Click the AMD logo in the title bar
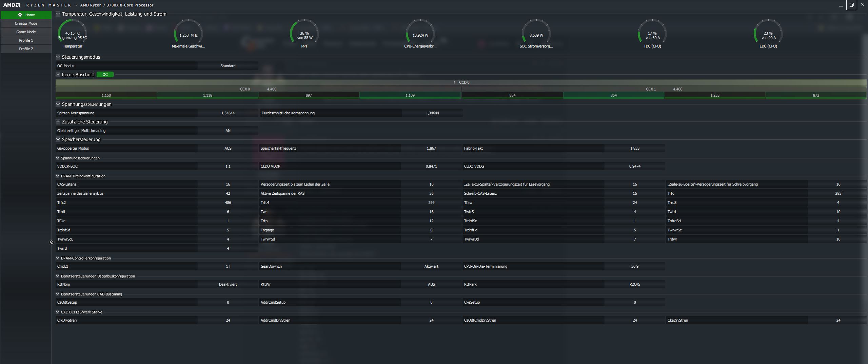 12,5
